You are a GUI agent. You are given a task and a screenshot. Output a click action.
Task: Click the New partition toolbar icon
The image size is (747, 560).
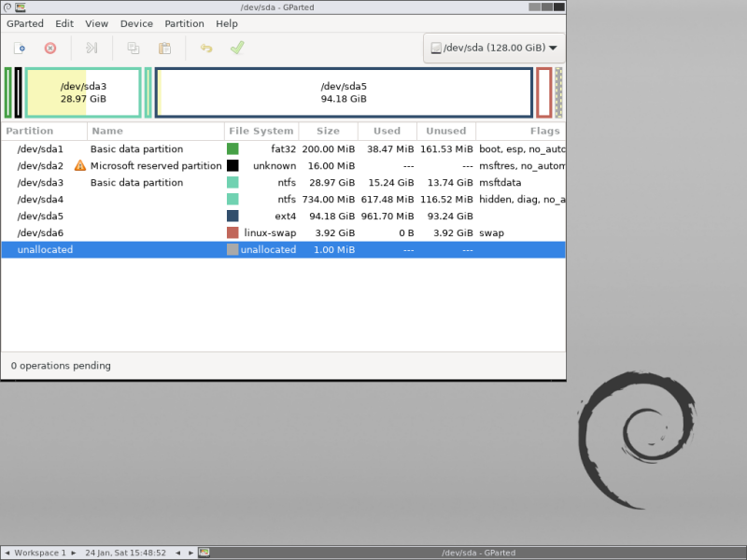click(20, 49)
